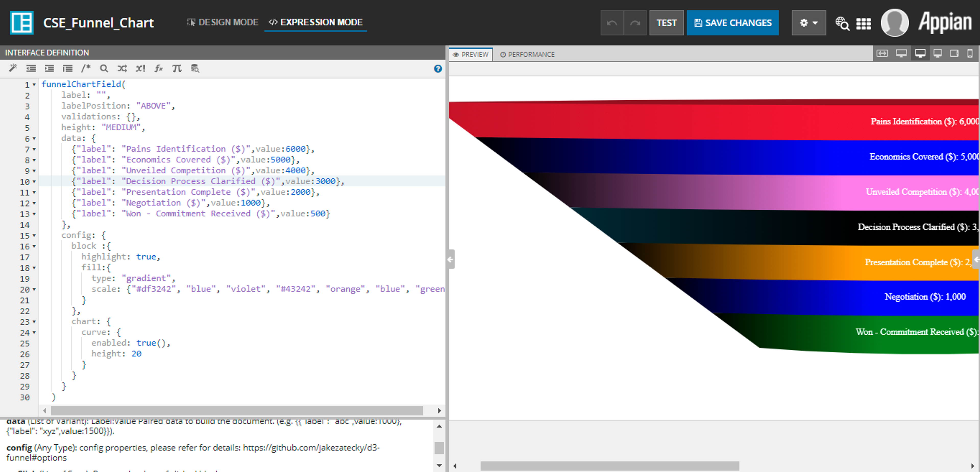Image resolution: width=980 pixels, height=472 pixels.
Task: Collapse code fold arrow on line 18
Action: [34, 268]
